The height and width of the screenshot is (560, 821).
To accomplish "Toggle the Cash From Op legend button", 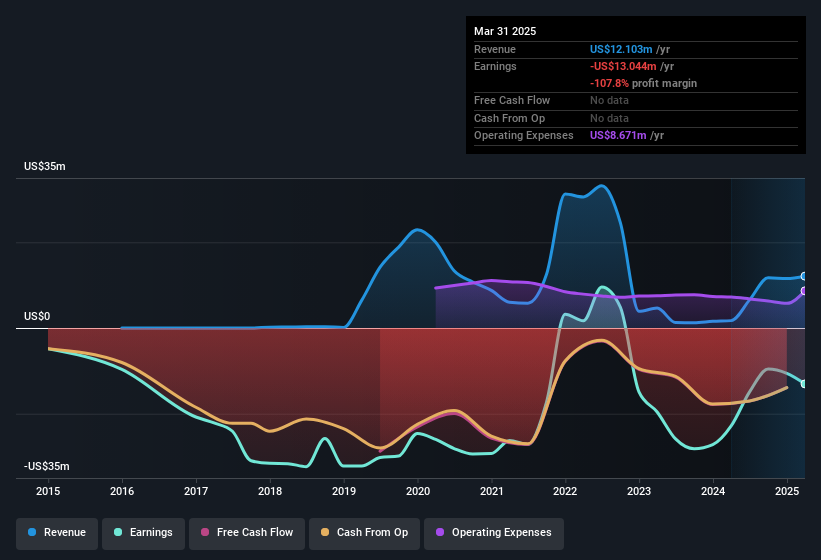I will click(364, 533).
